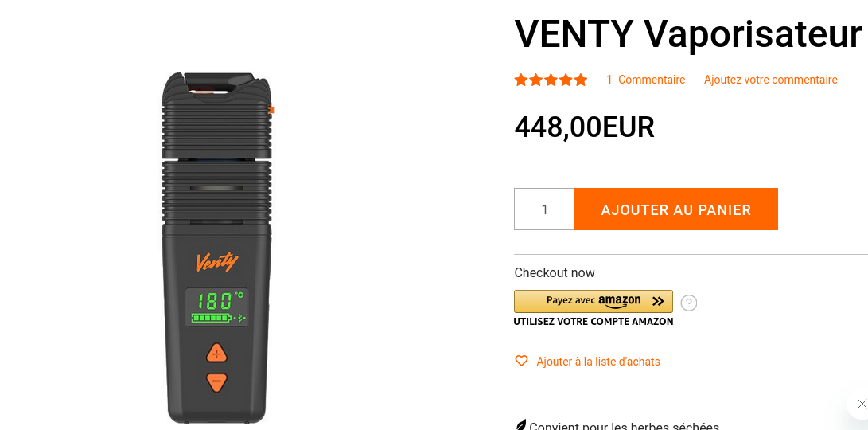Click the orange down arrow button on the device
The height and width of the screenshot is (430, 868).
[217, 381]
